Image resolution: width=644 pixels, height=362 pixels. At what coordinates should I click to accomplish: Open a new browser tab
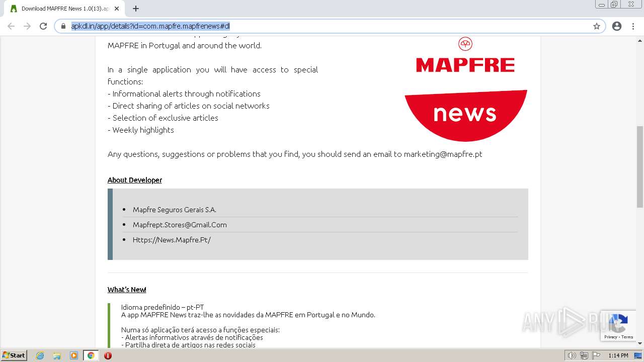click(x=136, y=9)
